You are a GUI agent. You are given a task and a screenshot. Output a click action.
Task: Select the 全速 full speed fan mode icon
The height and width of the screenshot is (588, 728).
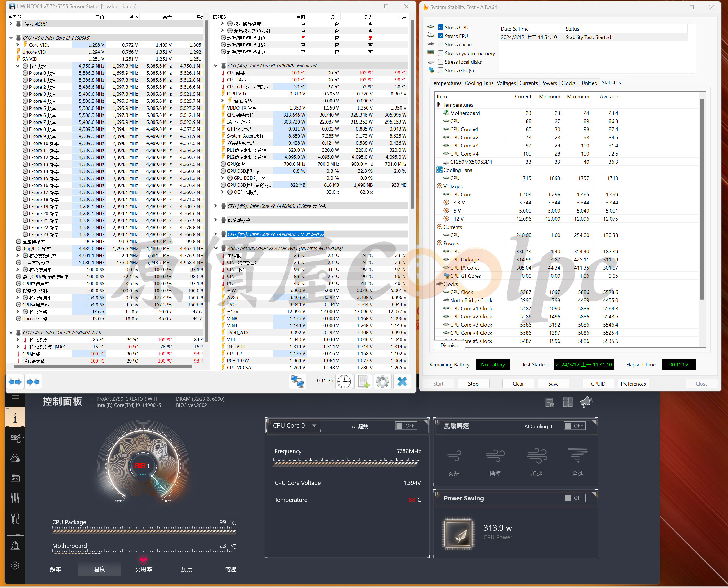[577, 456]
